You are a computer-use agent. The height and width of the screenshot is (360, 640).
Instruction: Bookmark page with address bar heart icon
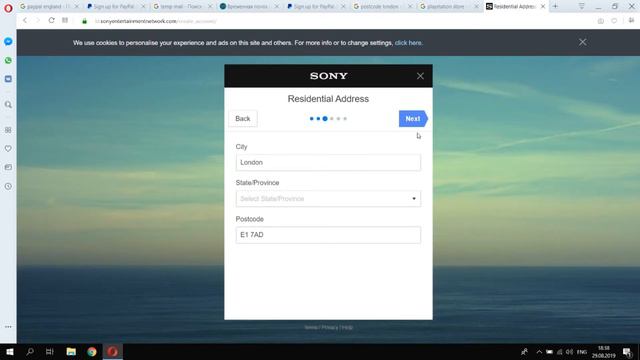tap(614, 21)
